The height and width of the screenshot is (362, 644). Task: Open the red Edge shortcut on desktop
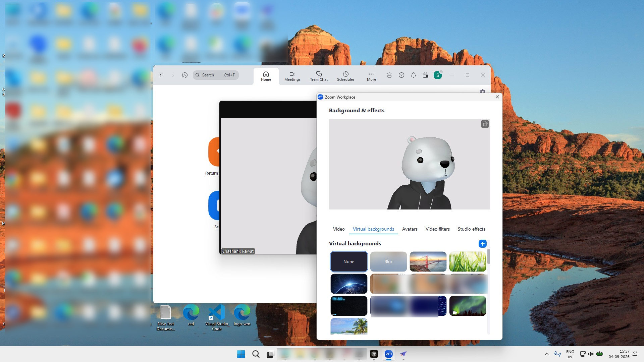pos(191,315)
